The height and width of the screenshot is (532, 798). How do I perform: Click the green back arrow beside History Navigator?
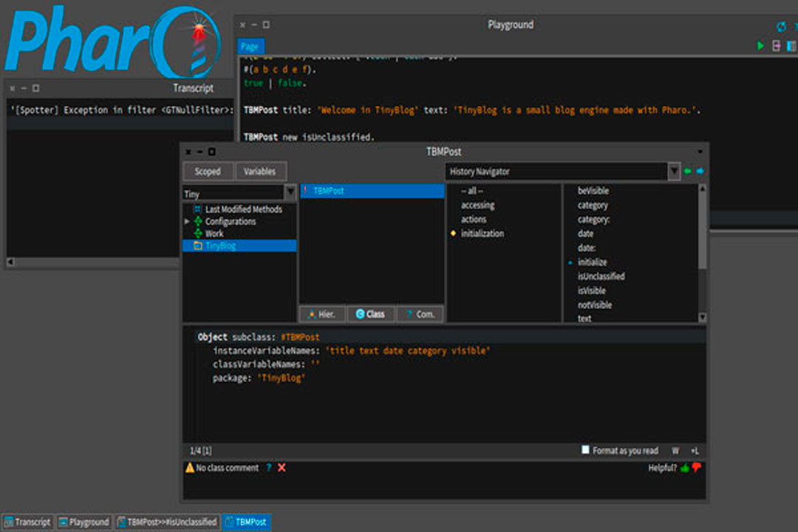tap(688, 171)
